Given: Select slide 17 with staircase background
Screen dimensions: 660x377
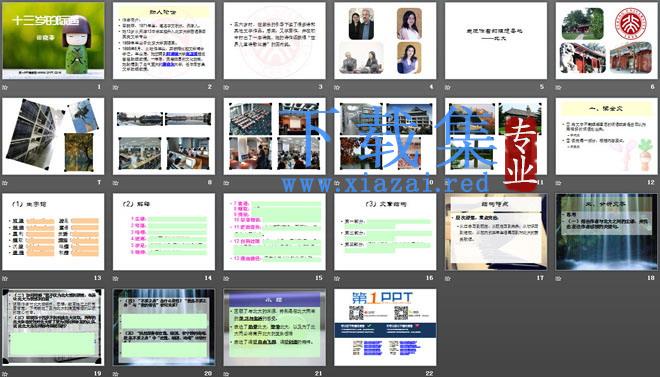Looking at the screenshot, I should 496,232.
